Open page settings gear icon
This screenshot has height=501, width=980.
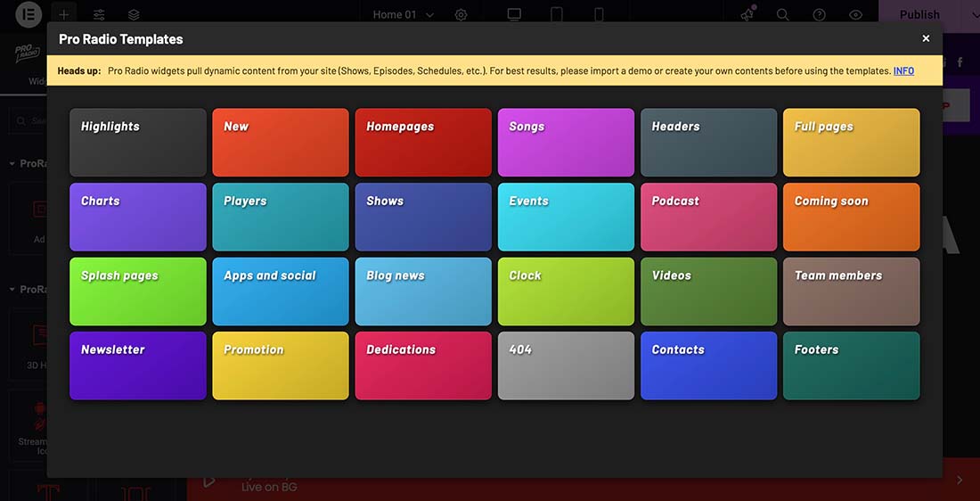point(461,14)
